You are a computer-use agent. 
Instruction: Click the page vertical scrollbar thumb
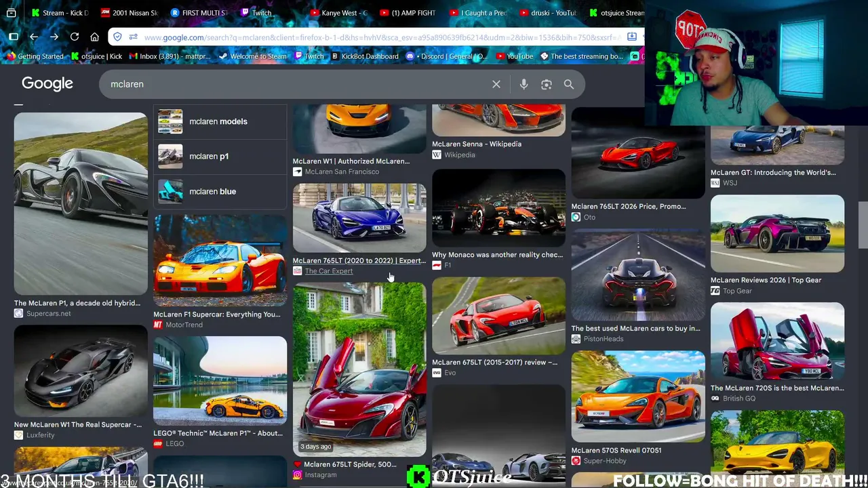click(863, 226)
